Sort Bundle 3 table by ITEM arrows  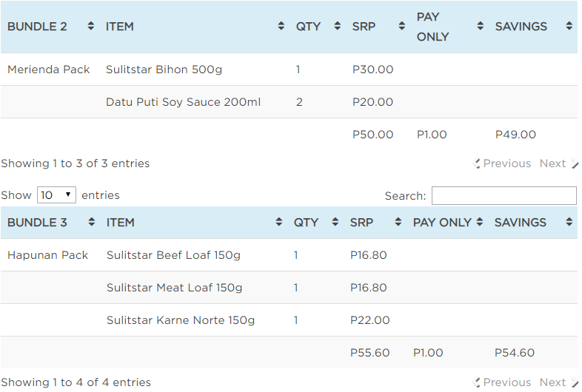[279, 222]
